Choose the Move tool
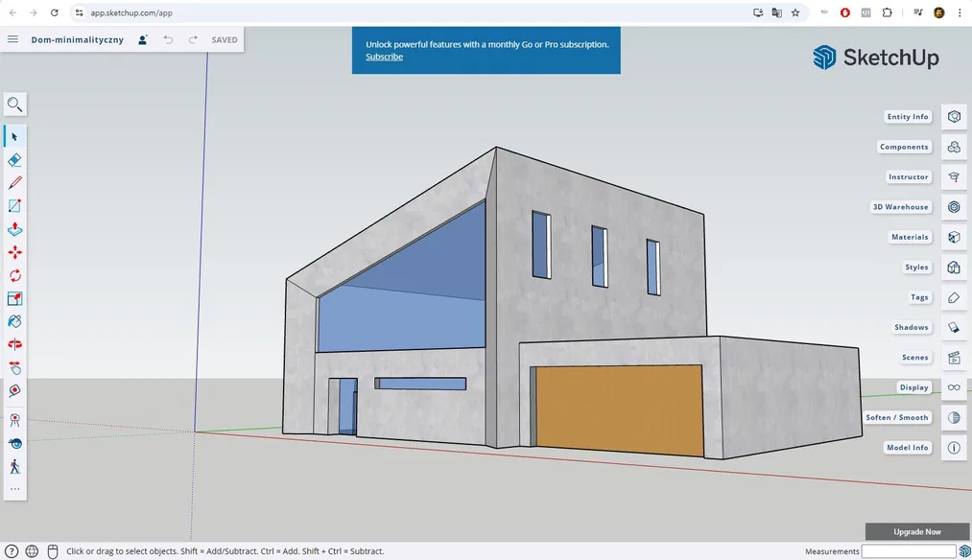The image size is (972, 560). (14, 251)
